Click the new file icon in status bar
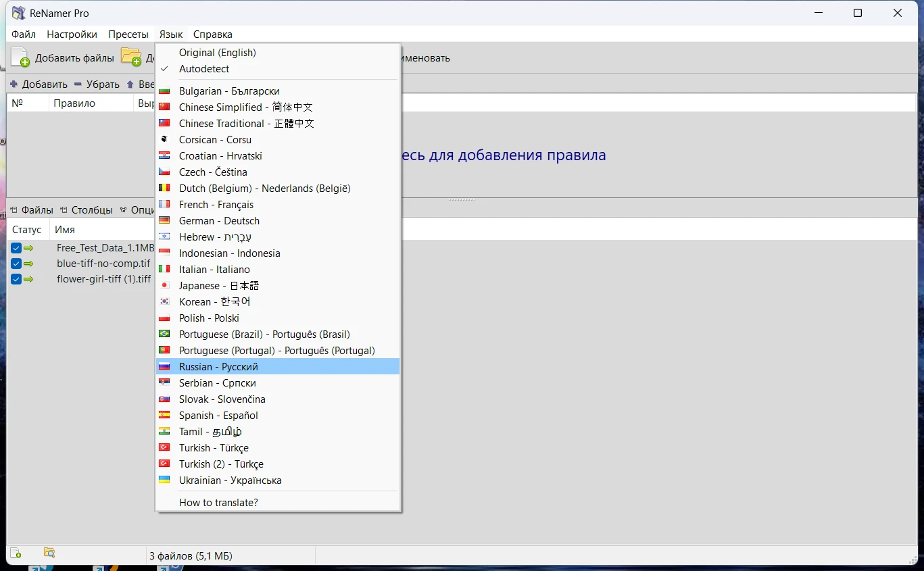The height and width of the screenshot is (571, 924). click(x=16, y=553)
